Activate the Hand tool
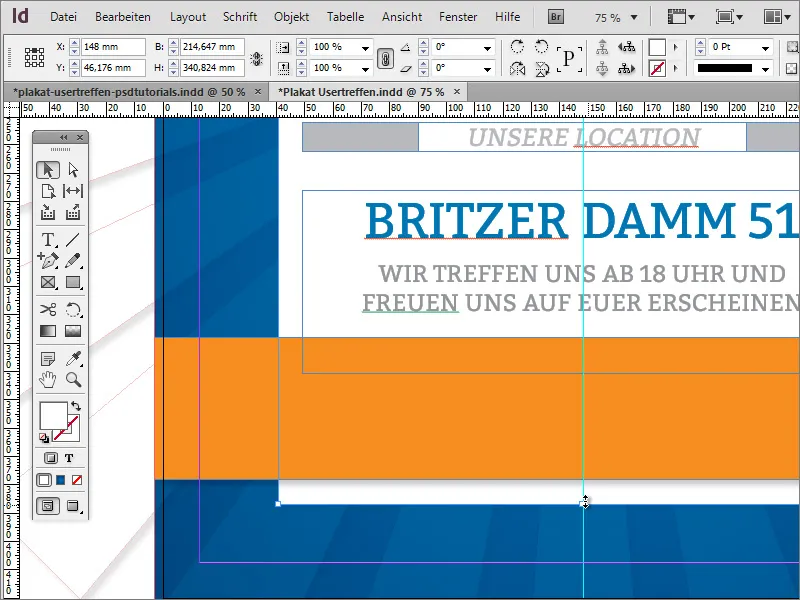800x600 pixels. coord(47,379)
